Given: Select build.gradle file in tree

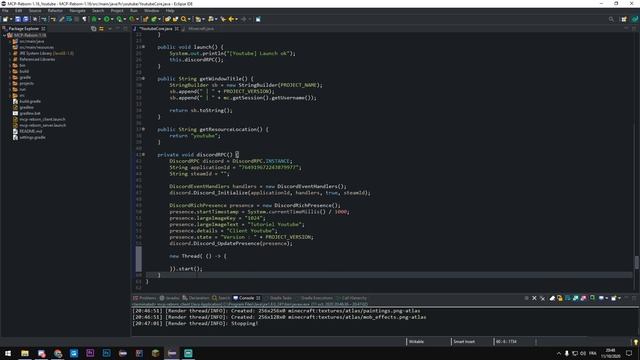Looking at the screenshot, I should tap(30, 101).
